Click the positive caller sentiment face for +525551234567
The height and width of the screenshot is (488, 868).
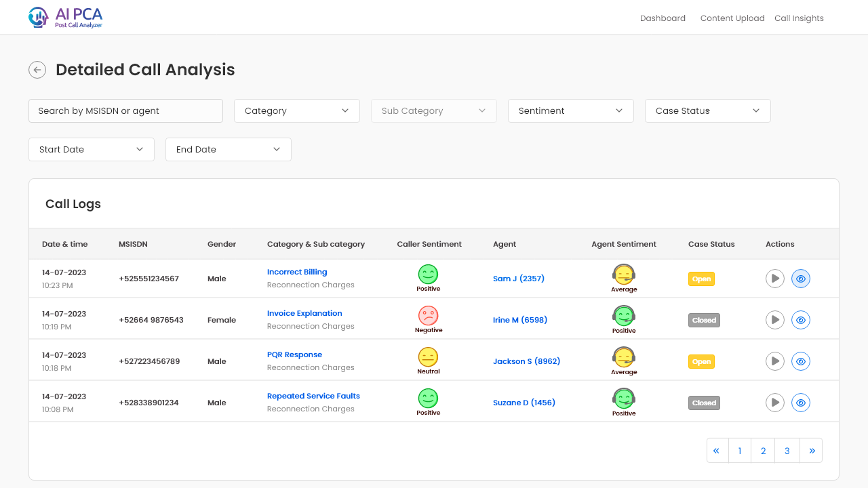(x=428, y=274)
